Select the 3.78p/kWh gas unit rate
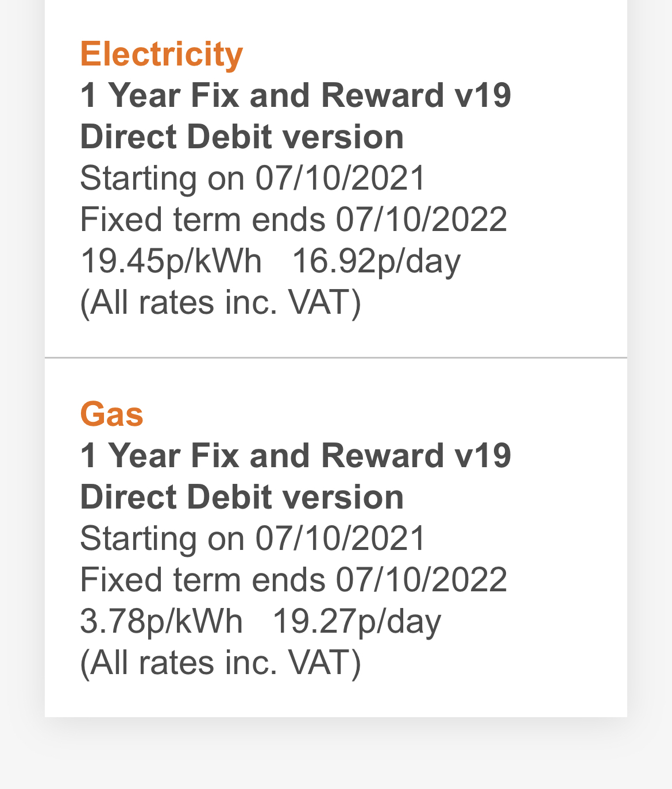Viewport: 672px width, 789px height. pos(161,621)
